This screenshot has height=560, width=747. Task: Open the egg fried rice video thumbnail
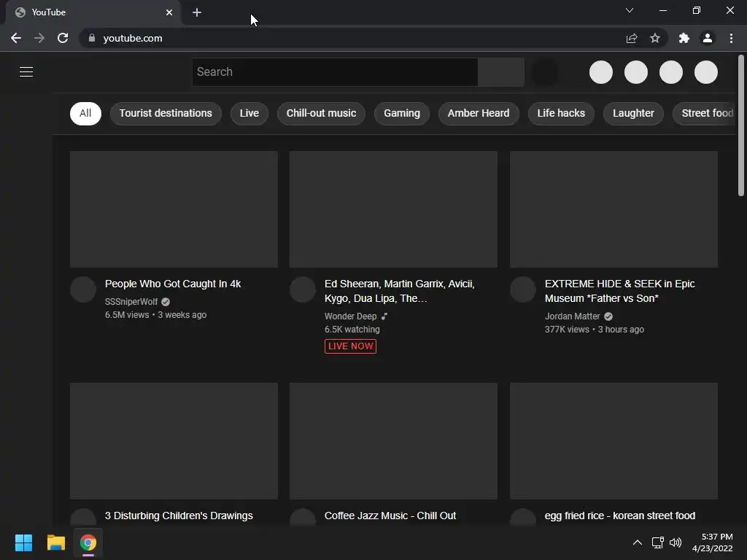(x=614, y=441)
